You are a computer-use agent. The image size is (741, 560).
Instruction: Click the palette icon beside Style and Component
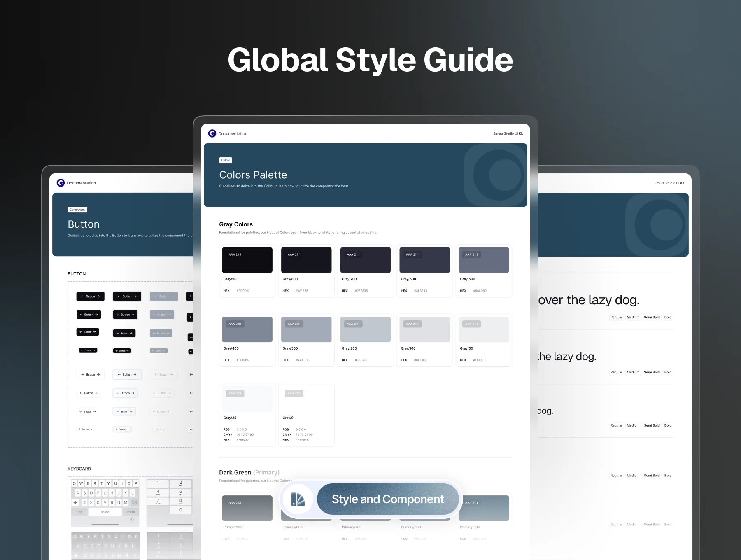click(x=298, y=499)
